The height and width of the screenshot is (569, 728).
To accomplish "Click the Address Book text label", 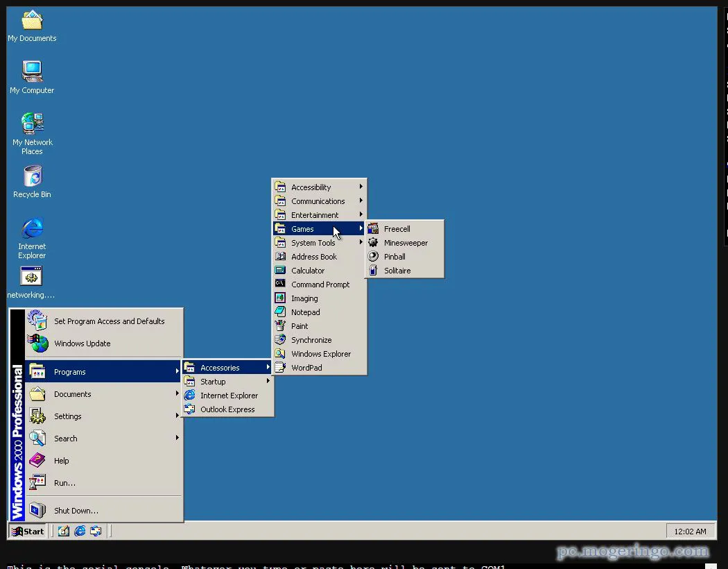I will 314,257.
